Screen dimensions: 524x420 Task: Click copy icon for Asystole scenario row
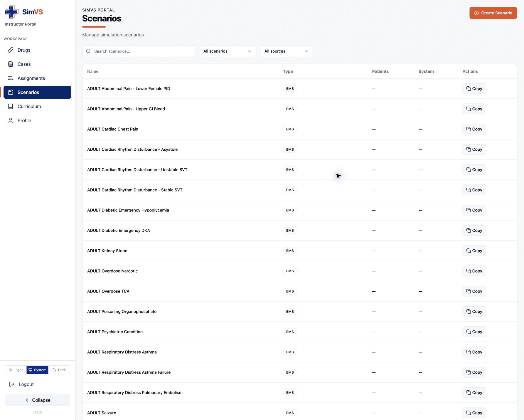pyautogui.click(x=469, y=149)
